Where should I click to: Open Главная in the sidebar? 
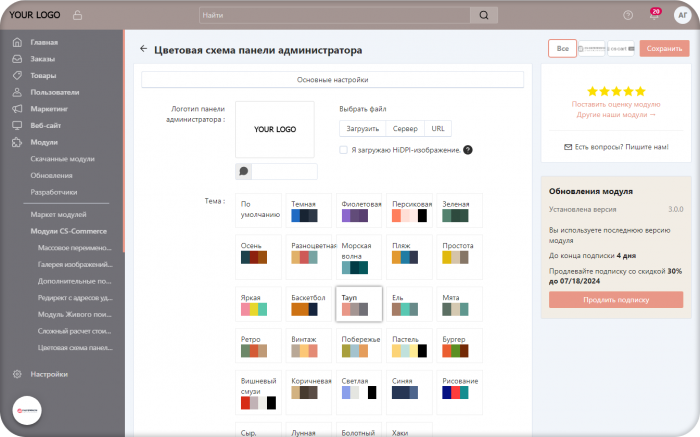(x=44, y=42)
